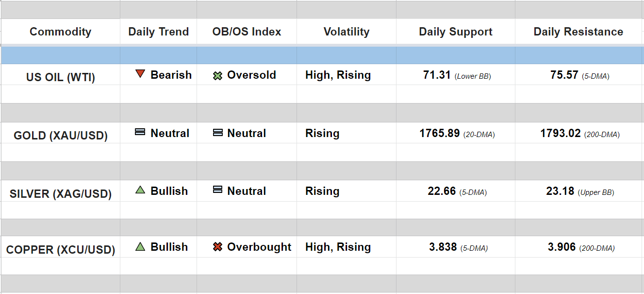Click the Daily Support header cell
Viewport: 644px width, 294px height.
[455, 32]
